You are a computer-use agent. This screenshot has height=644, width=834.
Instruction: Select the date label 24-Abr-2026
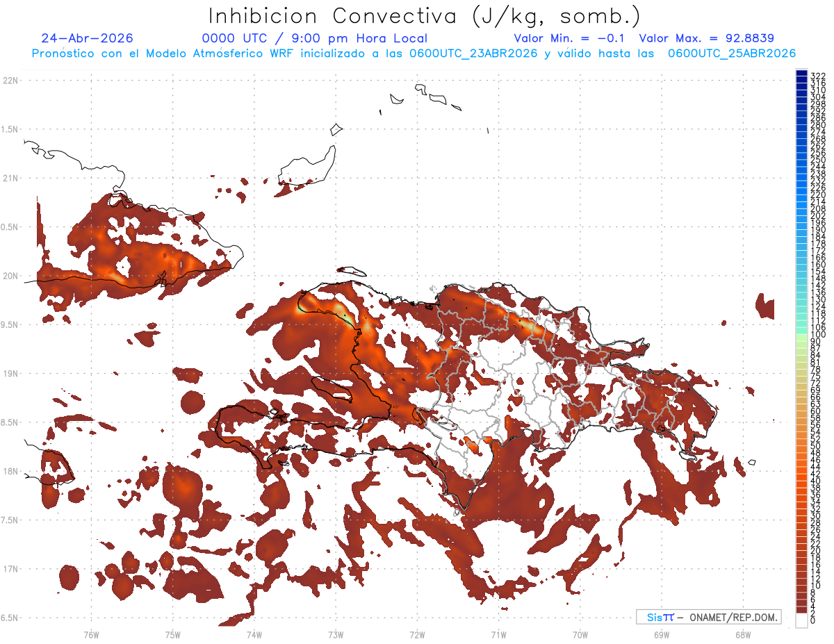click(x=87, y=39)
